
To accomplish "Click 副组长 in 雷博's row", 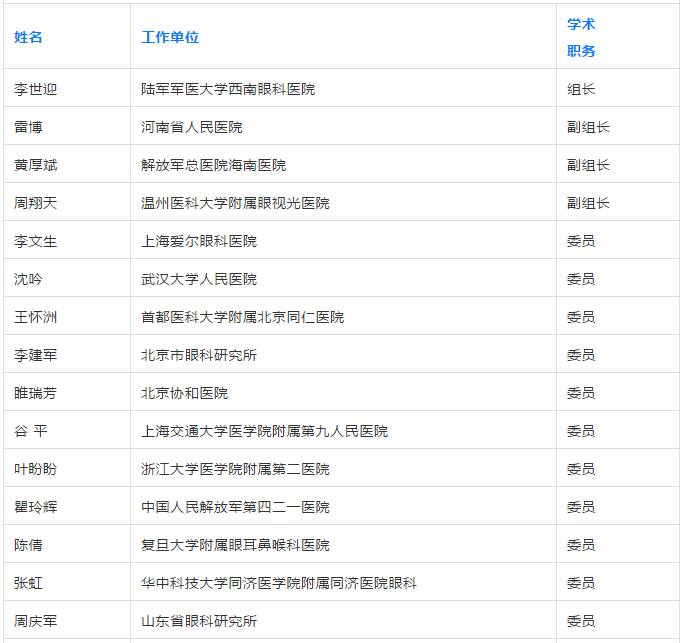I will pyautogui.click(x=588, y=127).
